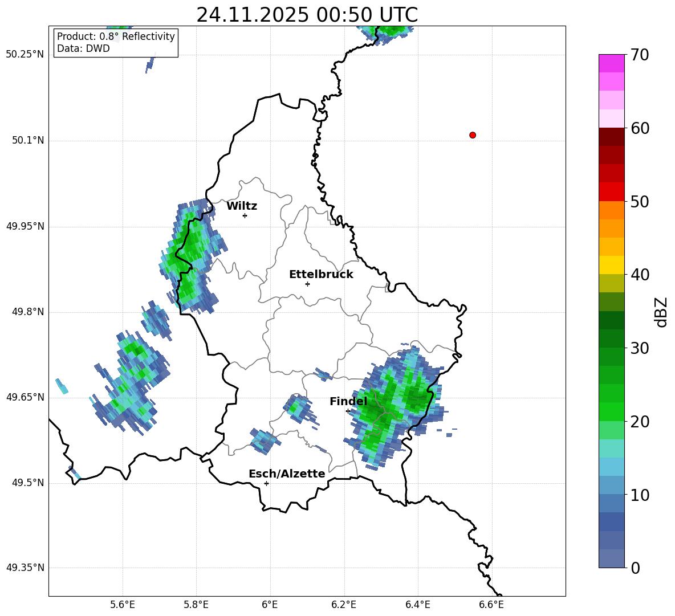Click the Data: DWD text
This screenshot has height=616, width=675.
(83, 48)
